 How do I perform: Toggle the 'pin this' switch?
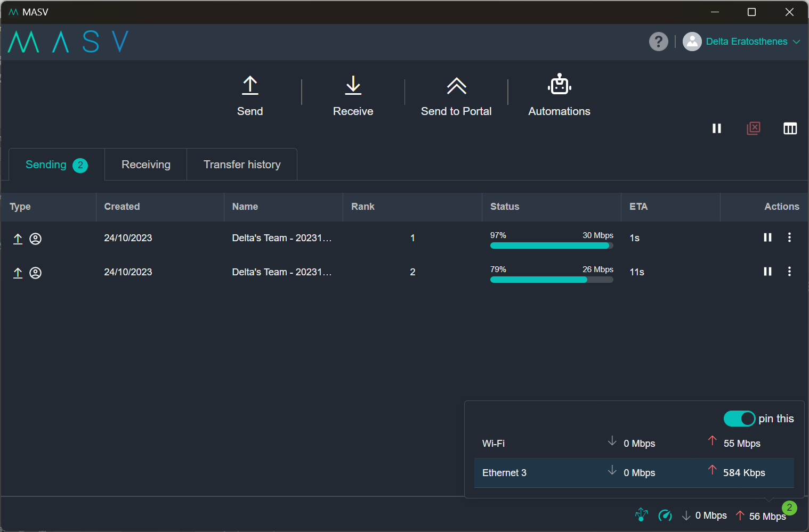click(739, 419)
